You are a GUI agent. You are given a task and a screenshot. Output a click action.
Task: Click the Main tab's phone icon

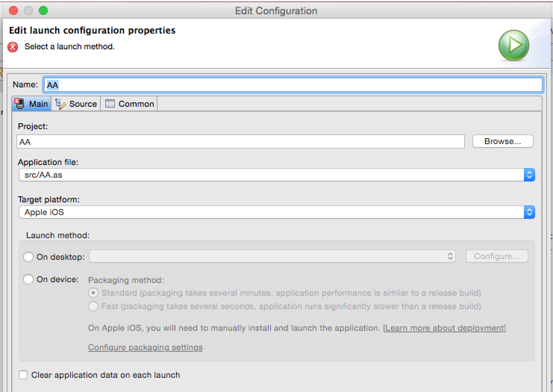click(x=19, y=104)
